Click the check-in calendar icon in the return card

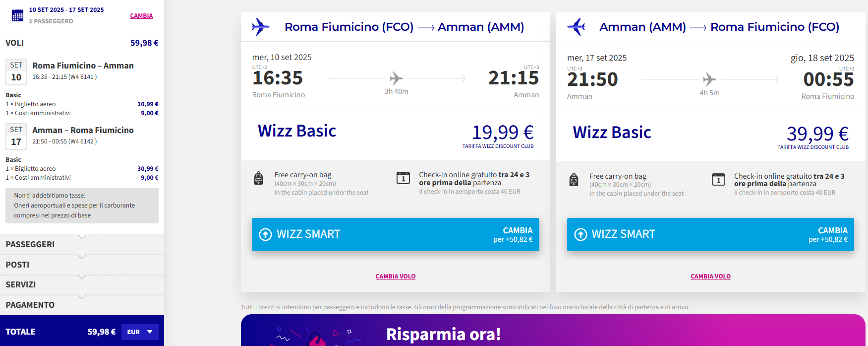coord(718,179)
